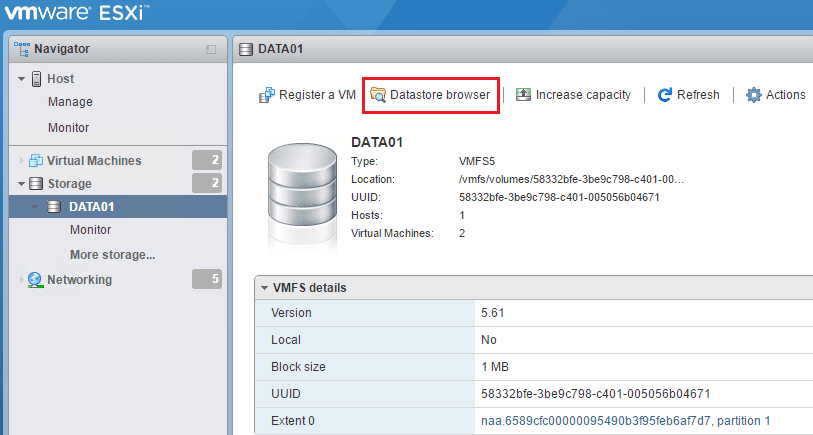813x435 pixels.
Task: Click the DATA01 heading in summary
Action: click(377, 143)
